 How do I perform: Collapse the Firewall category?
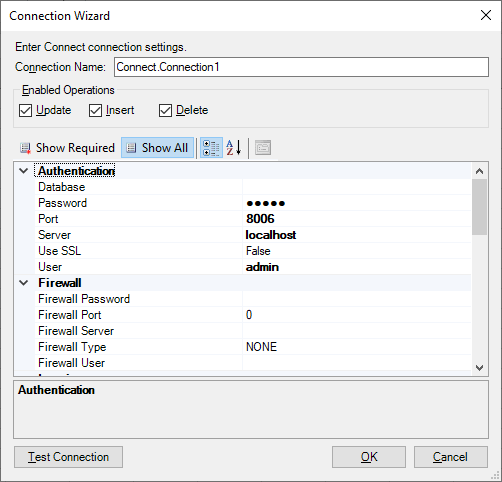tap(24, 283)
